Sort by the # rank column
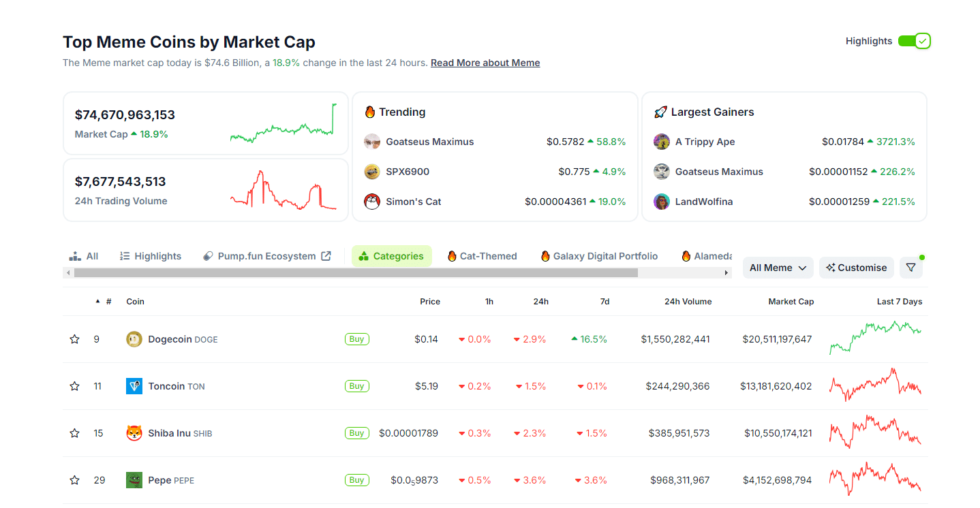 tap(108, 301)
